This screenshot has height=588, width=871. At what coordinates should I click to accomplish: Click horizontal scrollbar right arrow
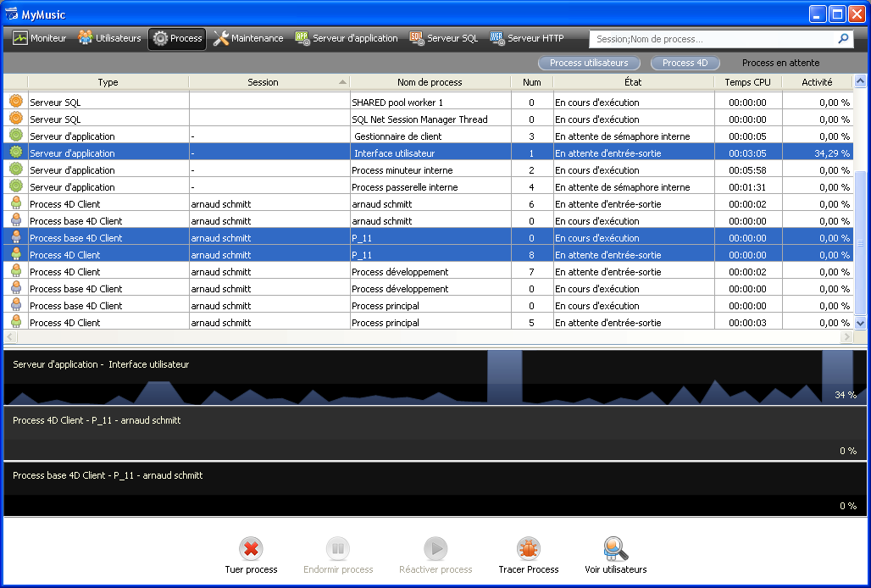[x=847, y=336]
